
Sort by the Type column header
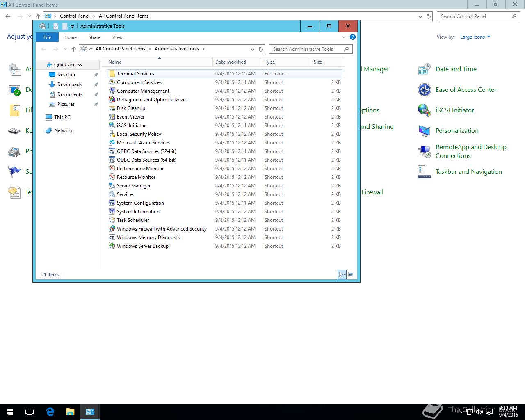tap(286, 62)
